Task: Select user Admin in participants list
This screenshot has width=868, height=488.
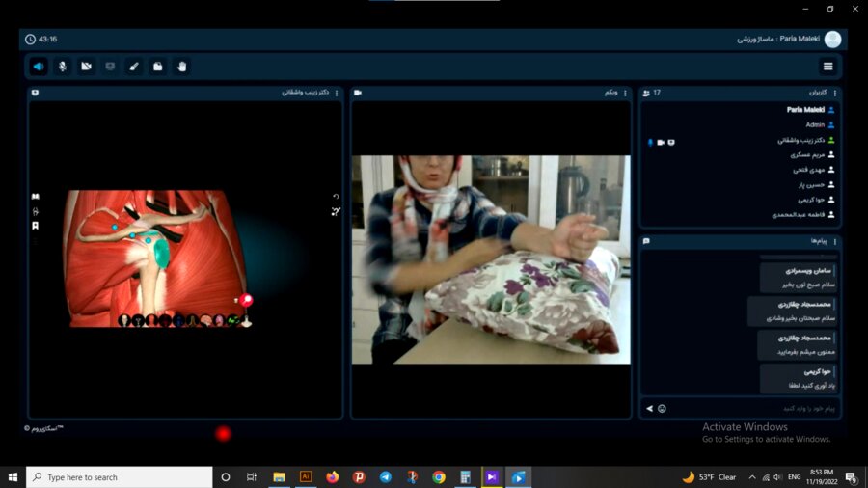Action: [x=815, y=125]
